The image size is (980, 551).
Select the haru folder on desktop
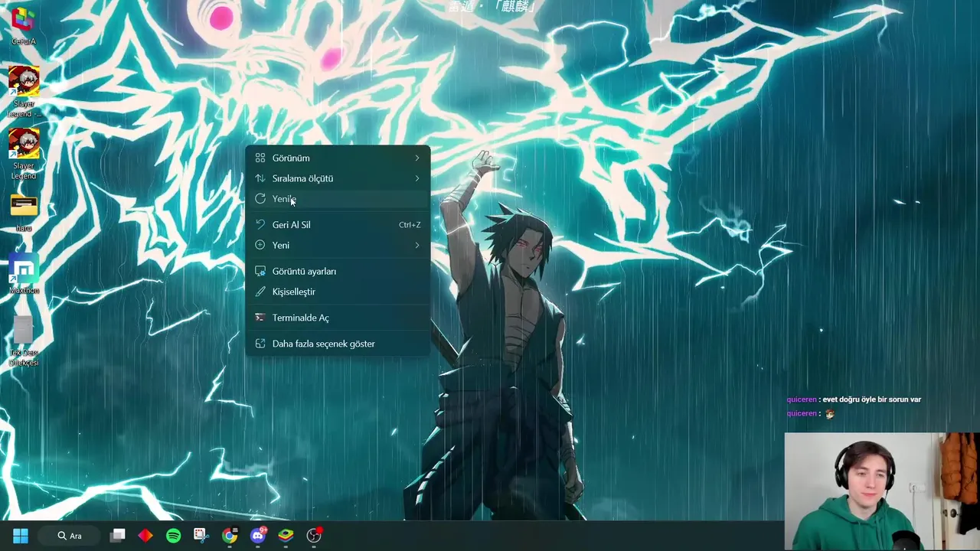24,213
